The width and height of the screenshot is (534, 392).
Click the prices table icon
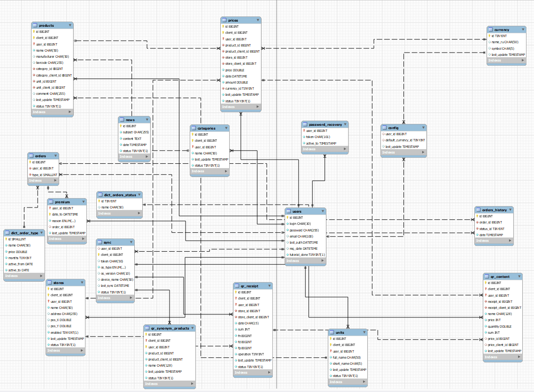click(224, 20)
